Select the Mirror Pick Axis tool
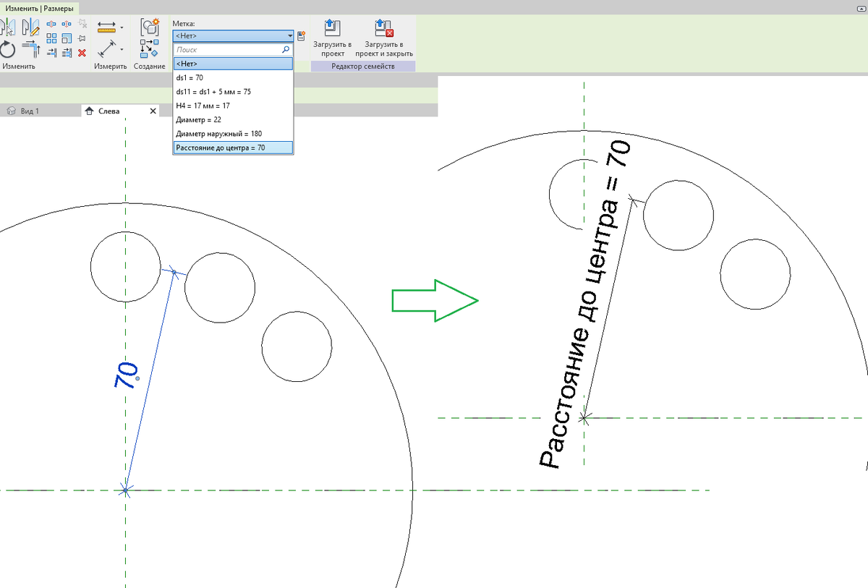 point(7,27)
